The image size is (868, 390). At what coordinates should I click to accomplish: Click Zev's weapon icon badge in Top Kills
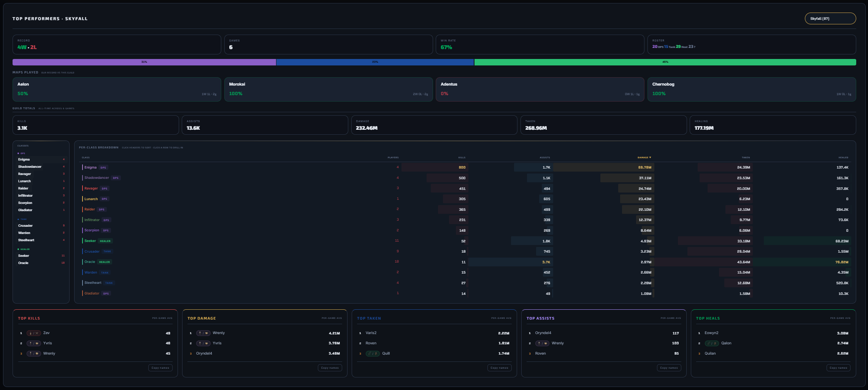tap(33, 333)
